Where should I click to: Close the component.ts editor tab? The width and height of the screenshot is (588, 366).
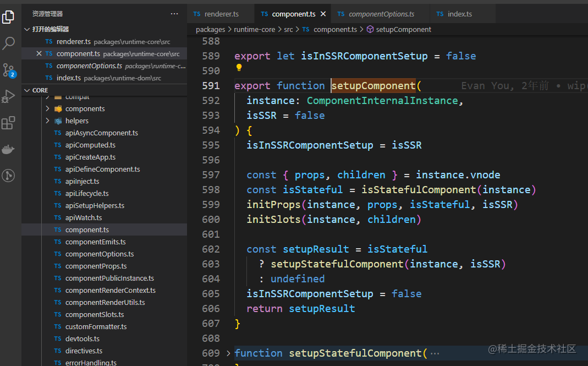(323, 14)
